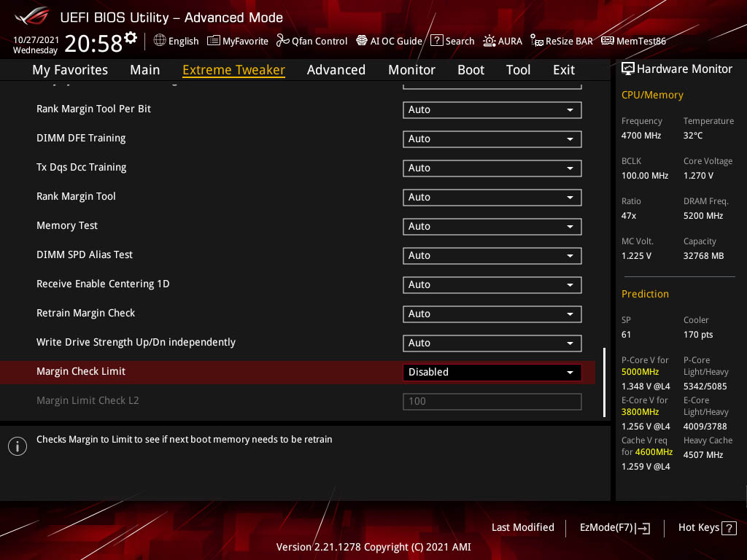Screen dimensions: 747x560
Task: Click the 10/27/2021 date text
Action: (x=36, y=40)
